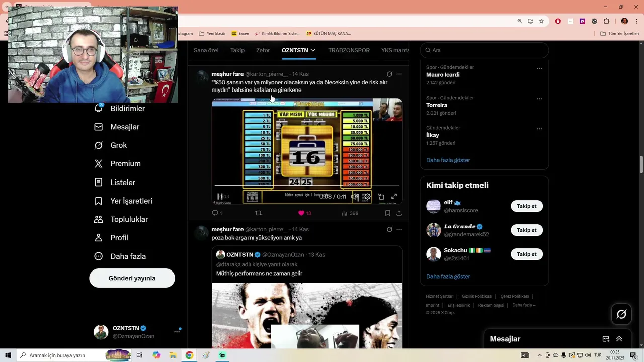Bookmark page with Chrome star icon
Image resolution: width=644 pixels, height=362 pixels.
tap(541, 21)
